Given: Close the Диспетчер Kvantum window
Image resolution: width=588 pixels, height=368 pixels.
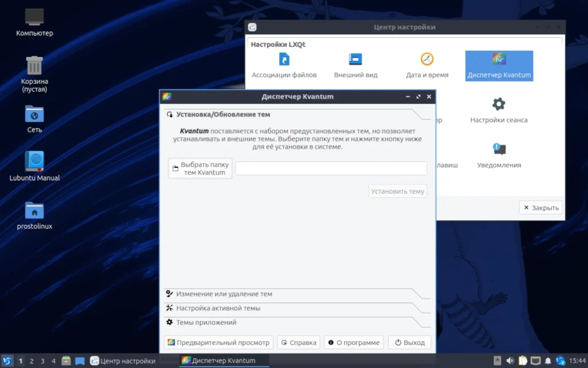Looking at the screenshot, I should (x=428, y=97).
